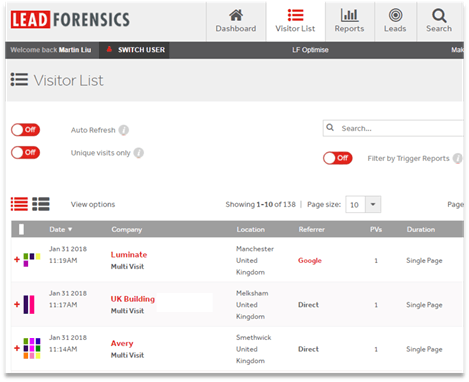Open the UK Building company link
Image resolution: width=469 pixels, height=382 pixels.
(x=133, y=299)
